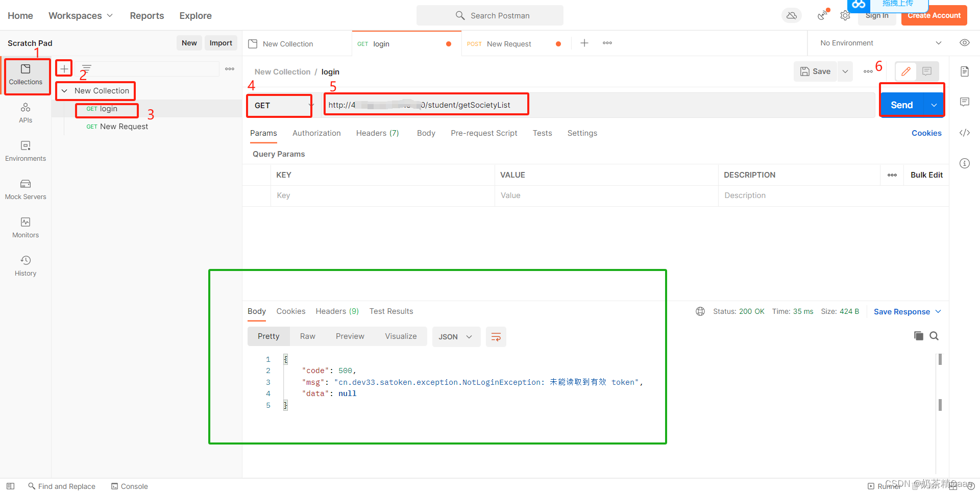
Task: Switch to the Authorization tab
Action: tap(316, 133)
